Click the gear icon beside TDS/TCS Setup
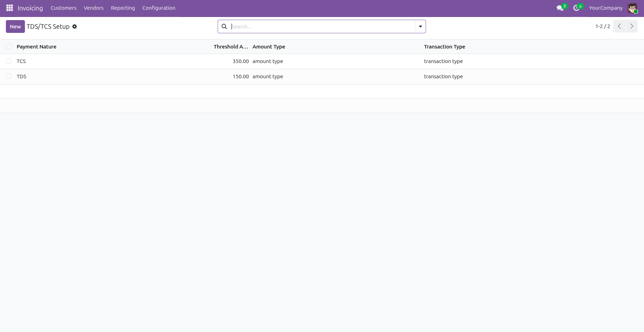This screenshot has height=332, width=644. [x=74, y=27]
